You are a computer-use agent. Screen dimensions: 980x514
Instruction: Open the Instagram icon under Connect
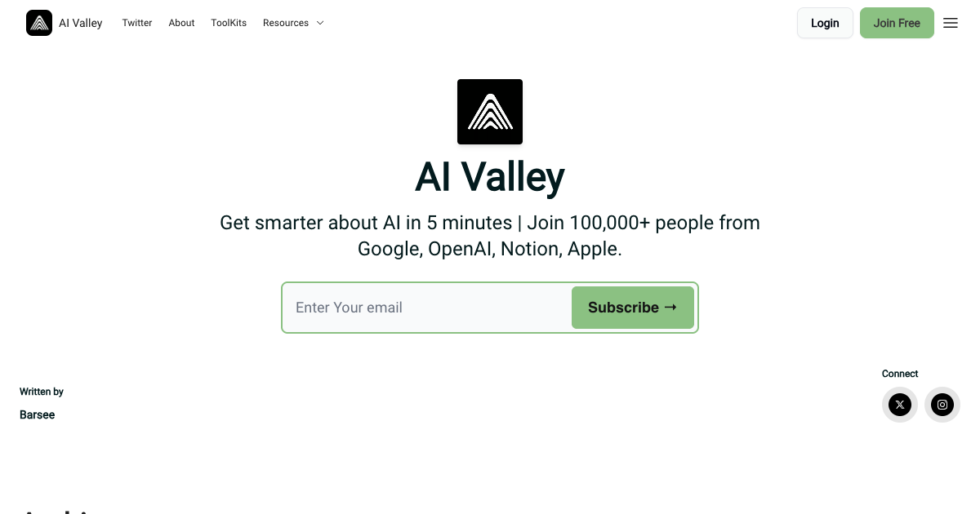pyautogui.click(x=942, y=405)
